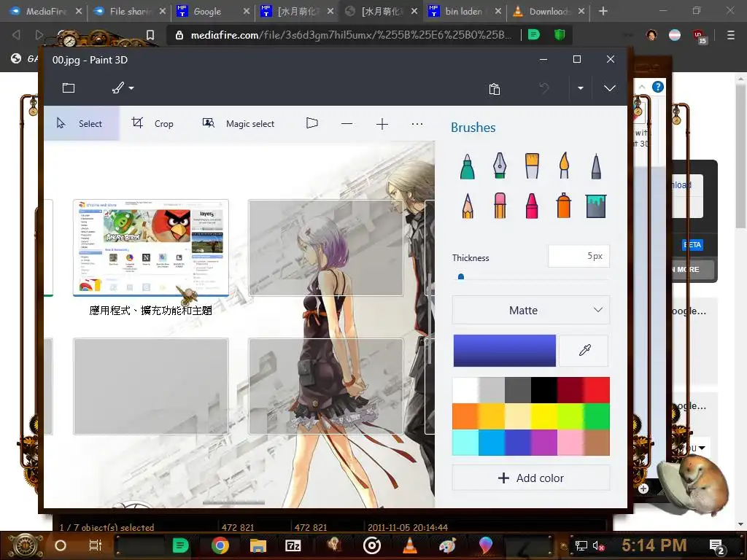Open the notification center in taskbar
This screenshot has width=747, height=560.
(x=717, y=547)
